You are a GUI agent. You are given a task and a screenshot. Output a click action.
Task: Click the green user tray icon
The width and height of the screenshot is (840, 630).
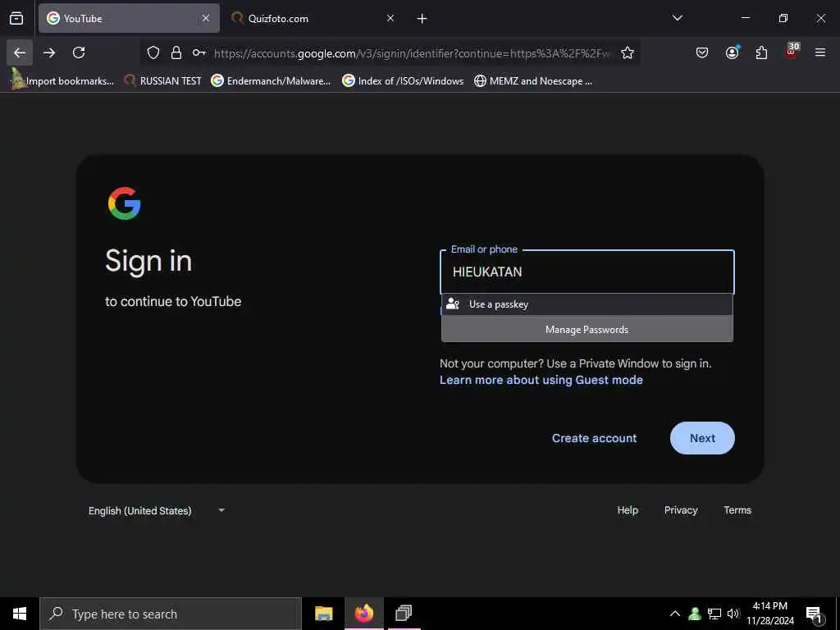695,614
